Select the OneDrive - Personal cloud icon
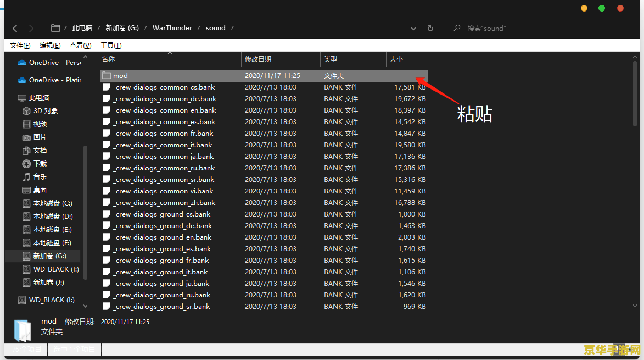This screenshot has height=360, width=644. pyautogui.click(x=22, y=63)
